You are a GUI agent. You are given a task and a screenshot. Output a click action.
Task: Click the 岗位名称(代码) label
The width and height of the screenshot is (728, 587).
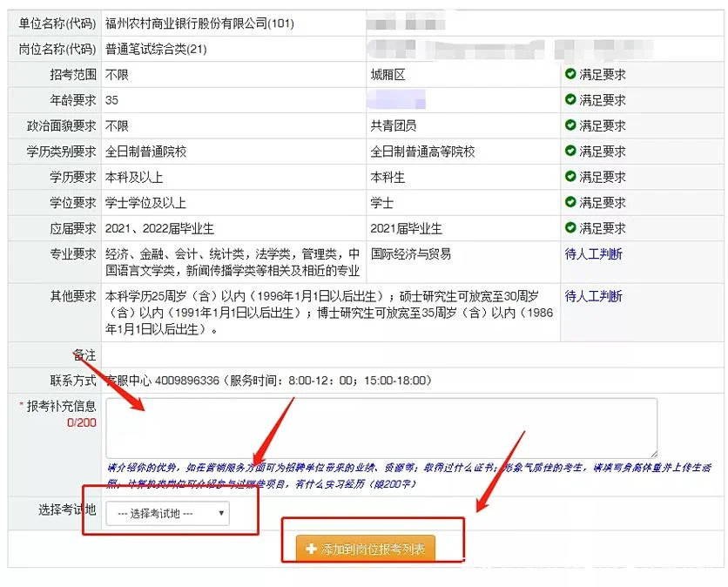pyautogui.click(x=57, y=49)
